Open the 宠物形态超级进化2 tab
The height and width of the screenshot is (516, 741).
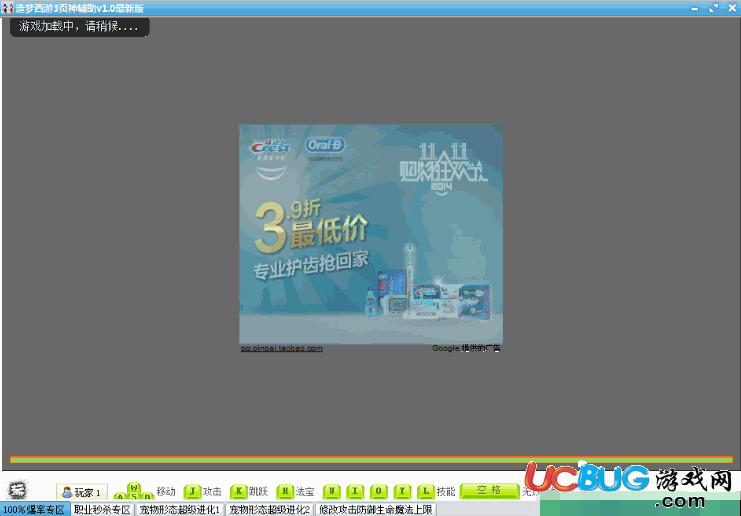[269, 509]
